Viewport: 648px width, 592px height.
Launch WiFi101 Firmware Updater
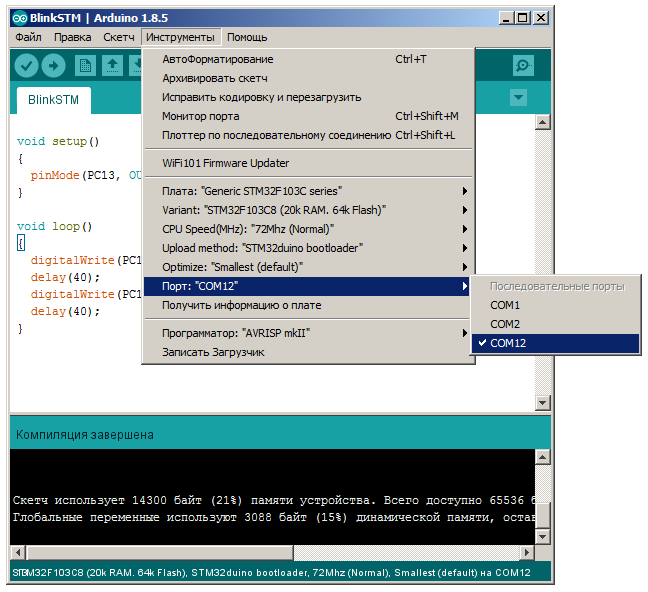[x=308, y=163]
